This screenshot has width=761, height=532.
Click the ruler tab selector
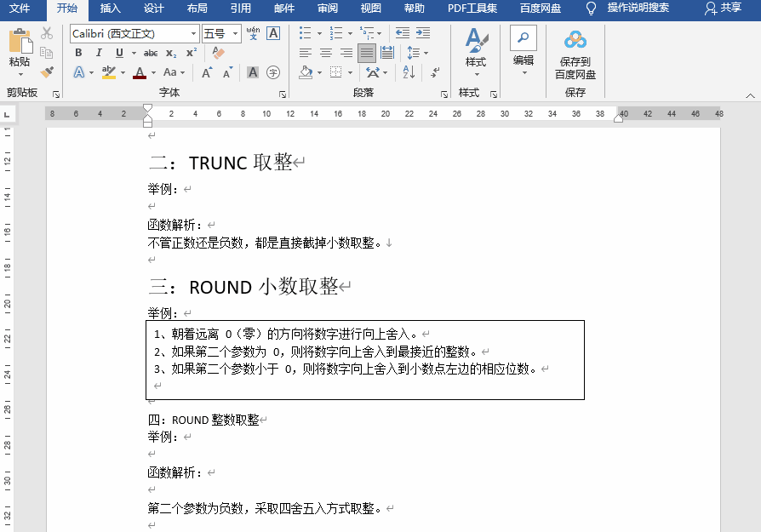[7, 115]
